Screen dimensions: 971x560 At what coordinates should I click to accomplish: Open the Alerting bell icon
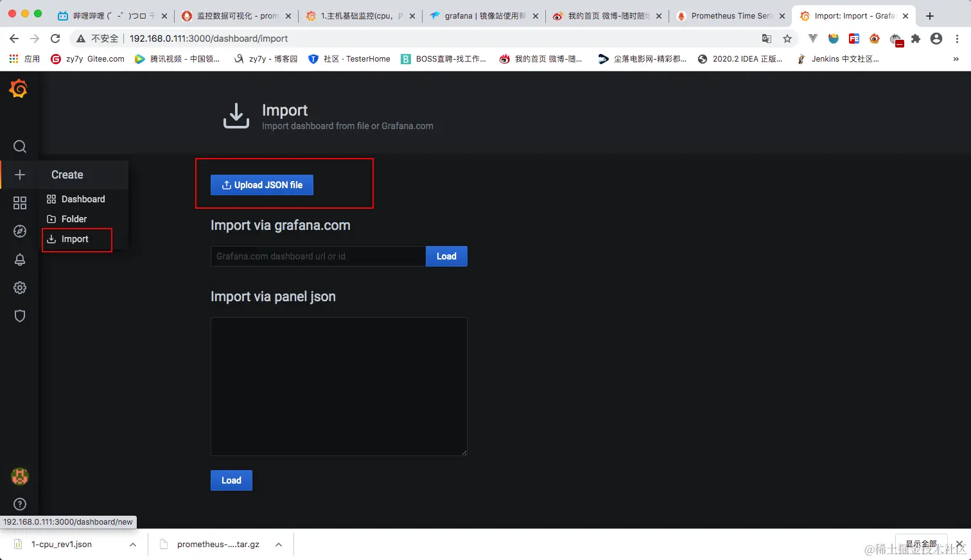[20, 259]
